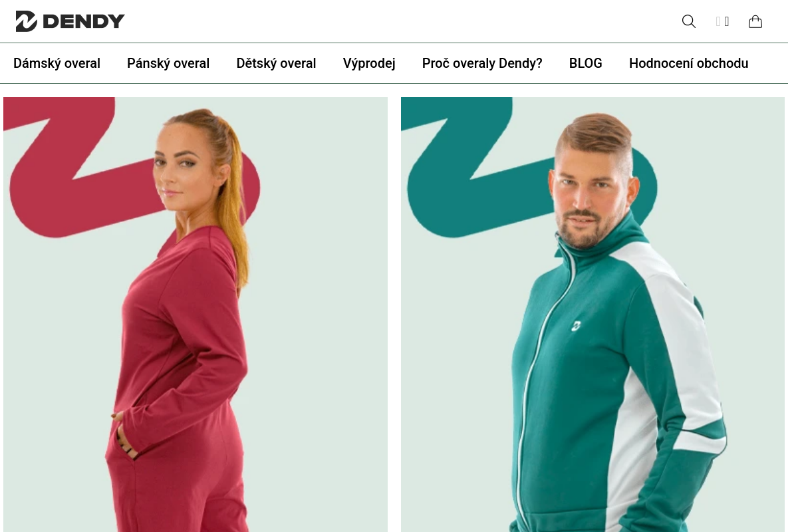The image size is (798, 532).
Task: Click the DENDY logo emblem
Action: point(27,21)
